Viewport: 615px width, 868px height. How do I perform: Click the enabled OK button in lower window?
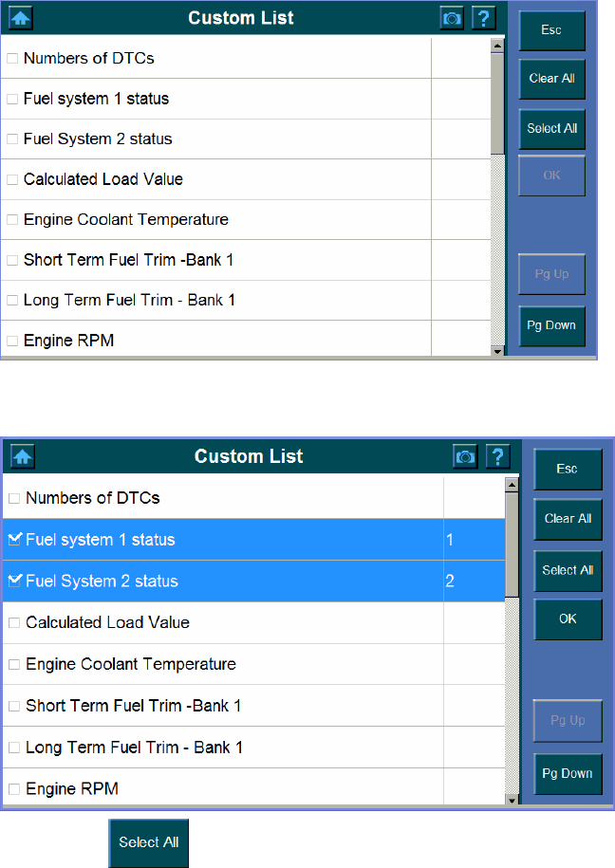pyautogui.click(x=568, y=619)
